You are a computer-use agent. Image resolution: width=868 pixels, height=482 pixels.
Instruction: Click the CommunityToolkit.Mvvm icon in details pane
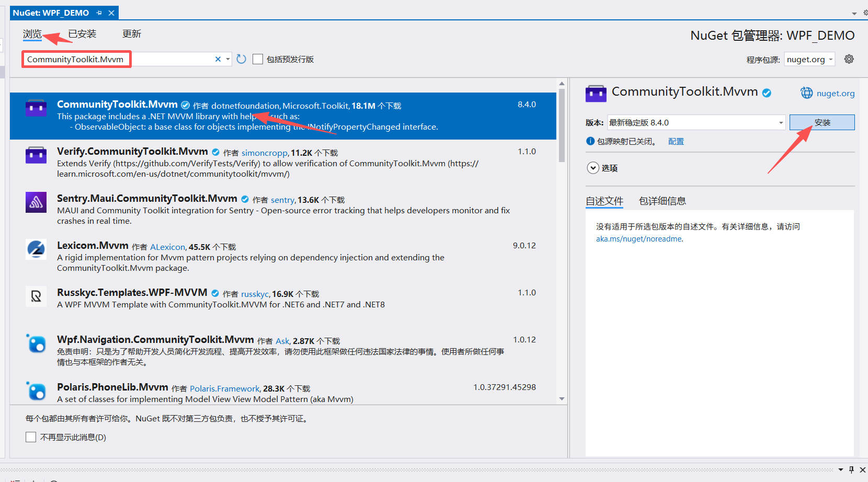click(x=596, y=94)
